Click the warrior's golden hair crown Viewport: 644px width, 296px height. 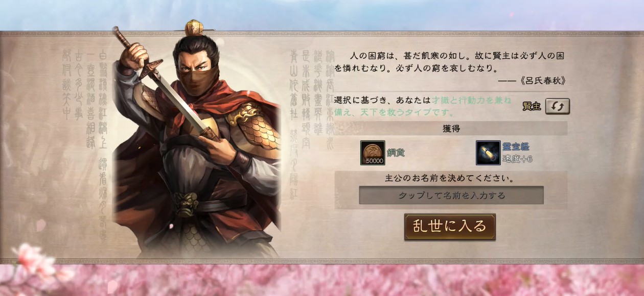click(x=194, y=27)
